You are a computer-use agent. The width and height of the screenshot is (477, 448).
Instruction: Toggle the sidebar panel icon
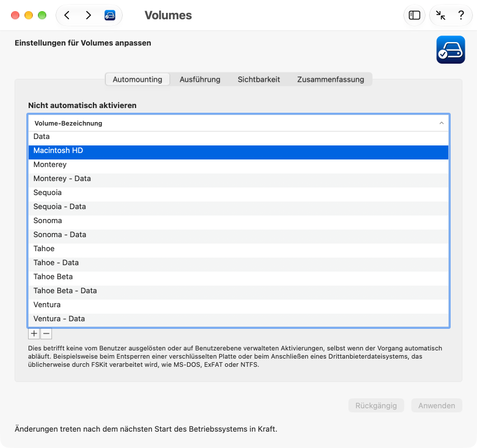pyautogui.click(x=414, y=15)
